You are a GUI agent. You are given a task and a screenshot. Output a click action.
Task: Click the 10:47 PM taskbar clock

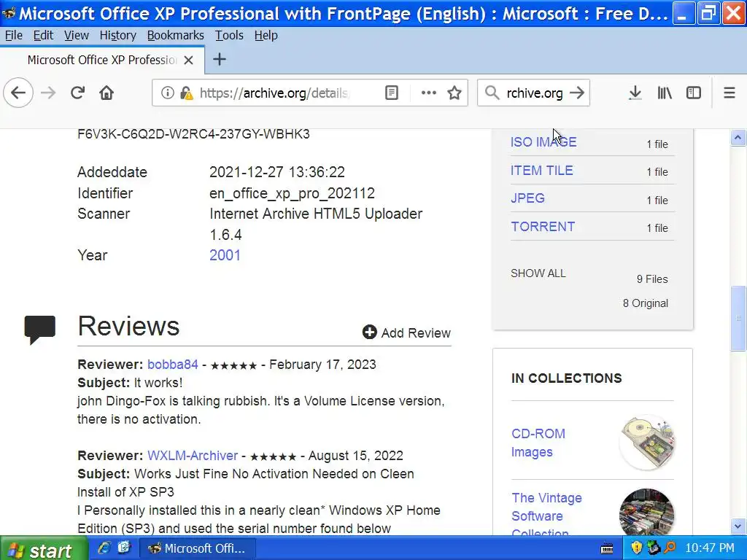[x=710, y=548]
